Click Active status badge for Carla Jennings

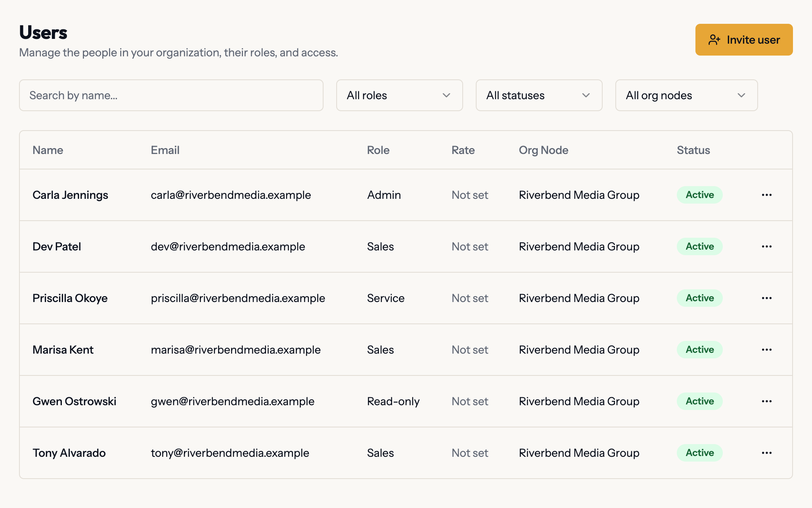(x=700, y=195)
